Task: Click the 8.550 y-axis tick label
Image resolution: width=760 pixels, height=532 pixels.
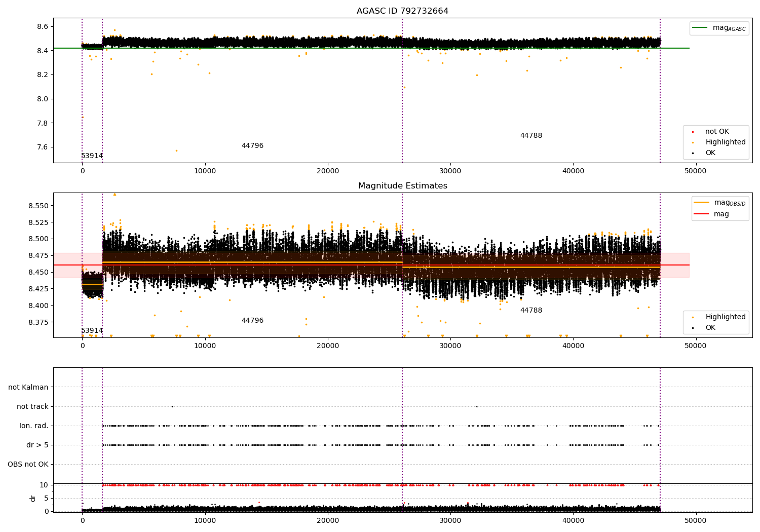Action: [39, 206]
